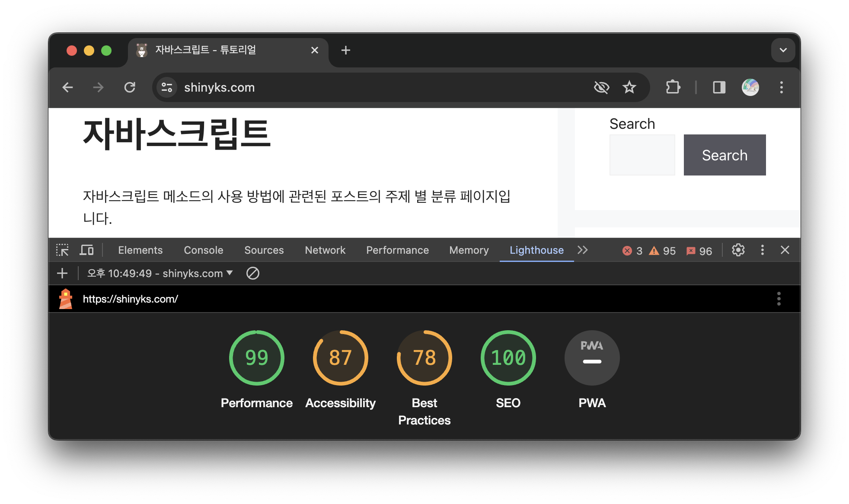Expand the tab search dropdown
This screenshot has height=504, width=849.
[783, 50]
